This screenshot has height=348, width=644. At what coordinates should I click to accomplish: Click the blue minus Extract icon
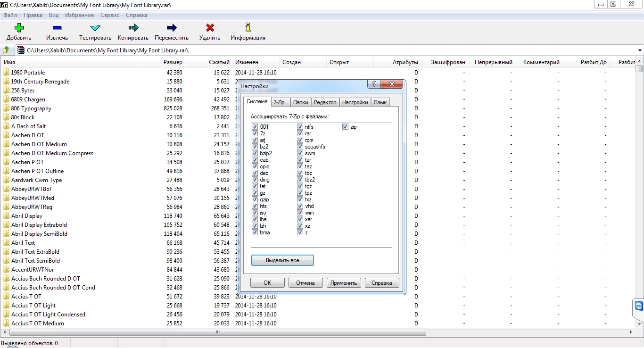[57, 28]
